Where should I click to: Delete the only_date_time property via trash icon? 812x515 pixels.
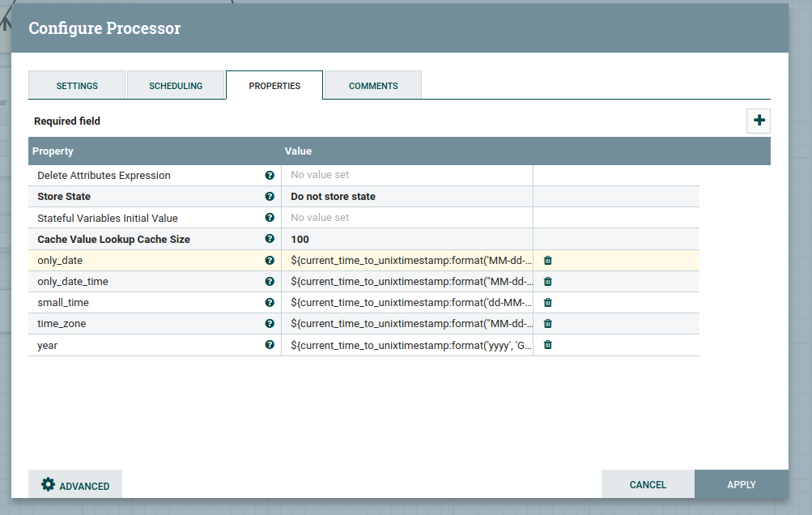546,281
